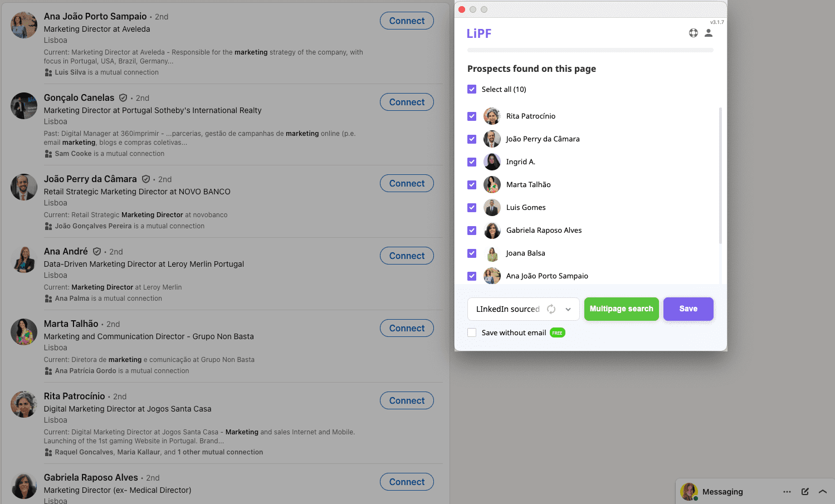Screen dimensions: 835x504
Task: Open the three-dot menu in Messaging
Action: coord(787,491)
